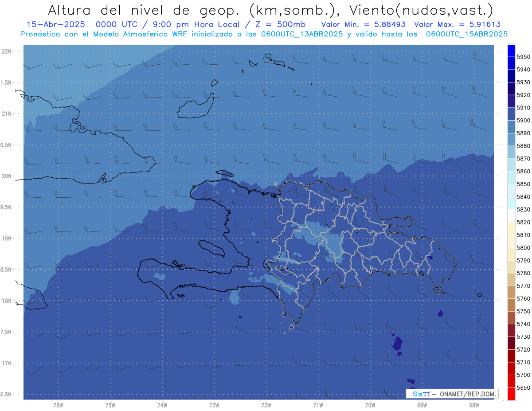Pick the color swatch between 5860 and 5870
This screenshot has width=532, height=411.
coord(511,165)
